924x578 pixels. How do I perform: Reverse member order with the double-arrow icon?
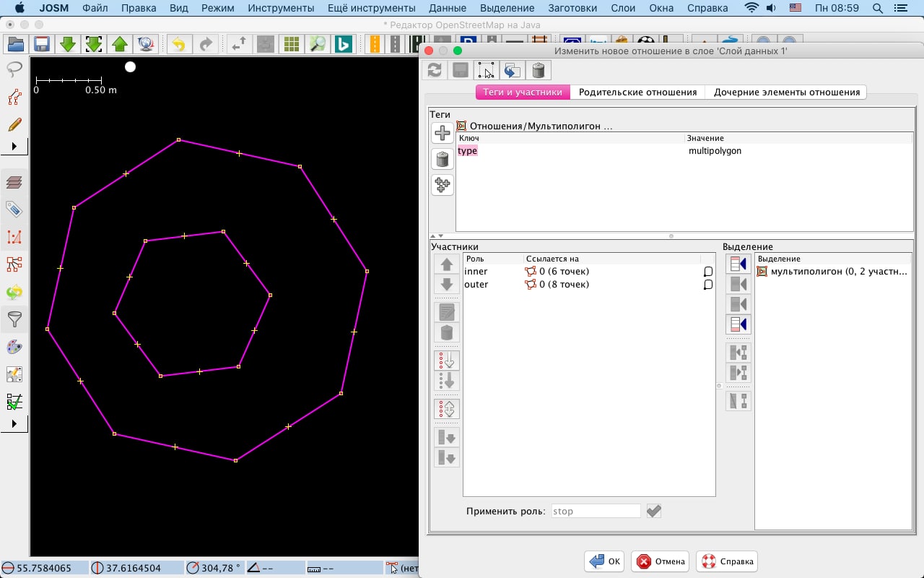click(447, 409)
